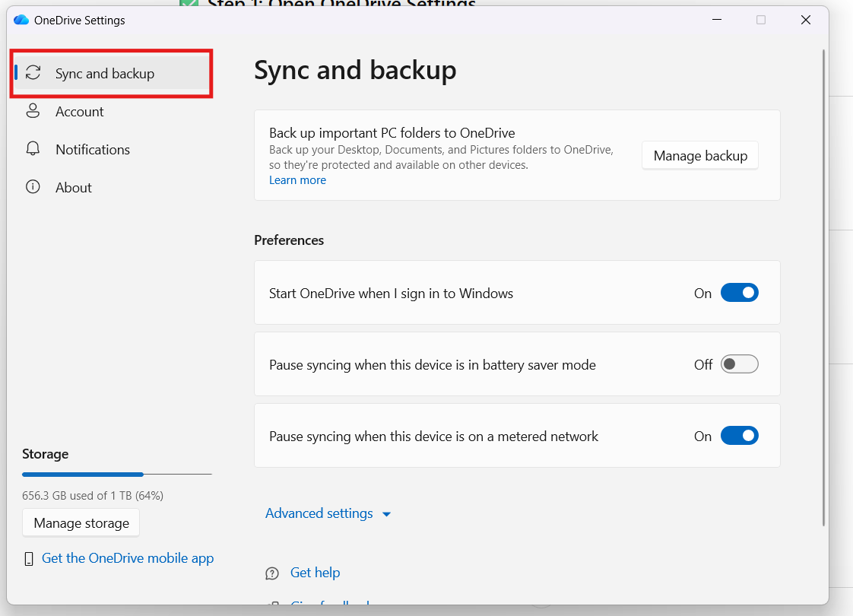Disable Start OneDrive when I sign in
This screenshot has width=853, height=616.
pos(739,292)
